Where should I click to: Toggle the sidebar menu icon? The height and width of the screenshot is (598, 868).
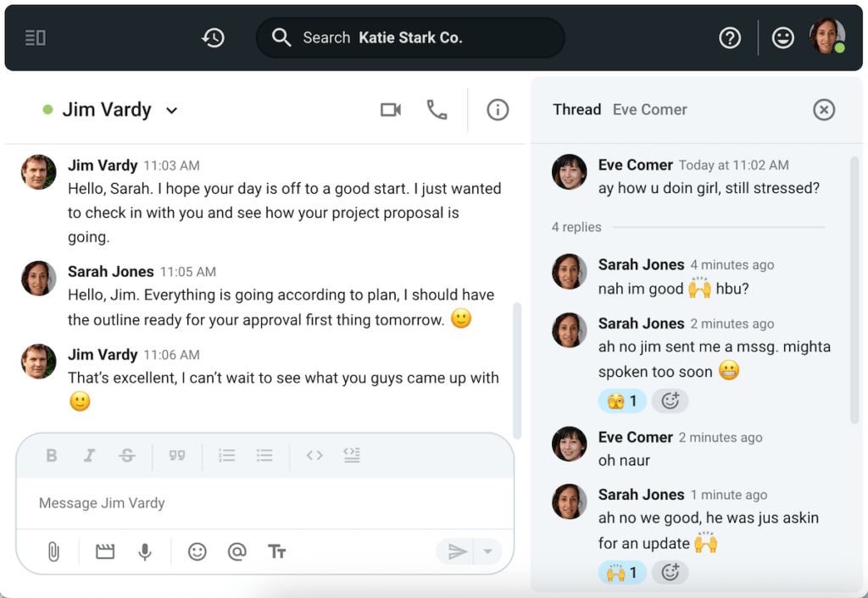(x=36, y=38)
